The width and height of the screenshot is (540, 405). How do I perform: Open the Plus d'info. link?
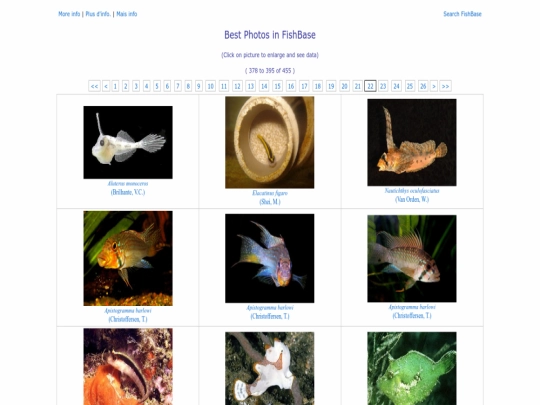(x=98, y=14)
